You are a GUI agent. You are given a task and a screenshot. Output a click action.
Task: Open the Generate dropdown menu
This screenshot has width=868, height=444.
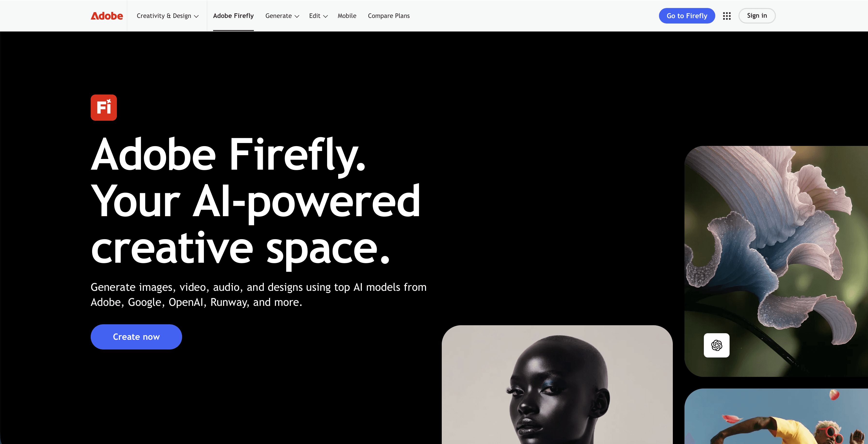point(282,16)
